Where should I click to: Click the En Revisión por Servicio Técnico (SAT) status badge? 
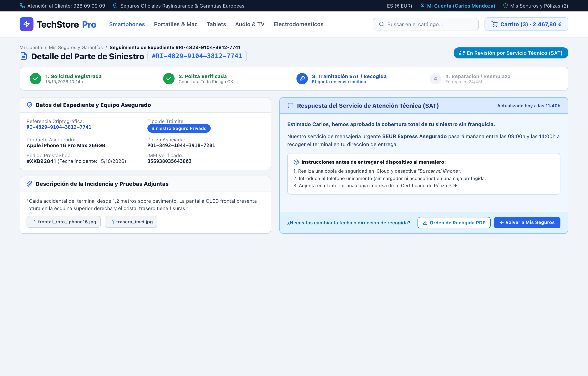tap(511, 53)
